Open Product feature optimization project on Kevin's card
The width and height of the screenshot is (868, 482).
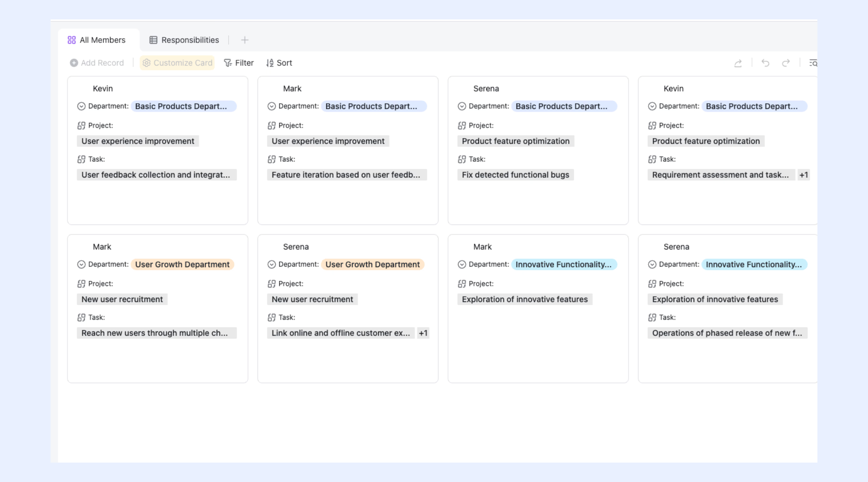point(706,141)
